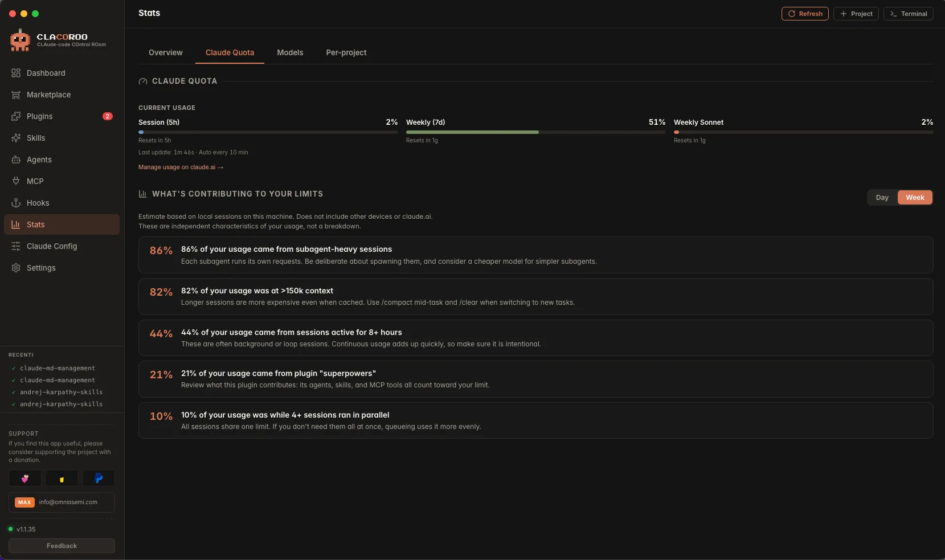Click the RECENTI section heading
The image size is (945, 560).
[x=21, y=355]
